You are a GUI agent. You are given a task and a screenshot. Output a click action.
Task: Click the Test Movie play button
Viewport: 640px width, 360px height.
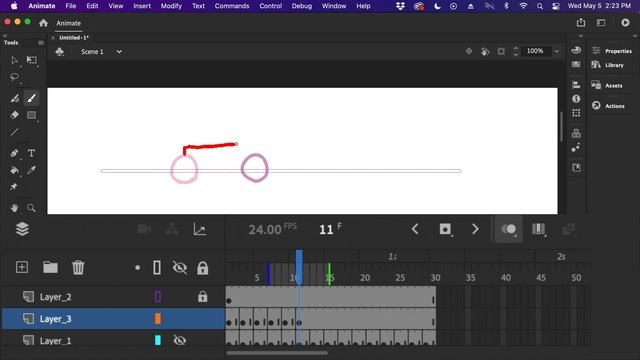(x=625, y=23)
